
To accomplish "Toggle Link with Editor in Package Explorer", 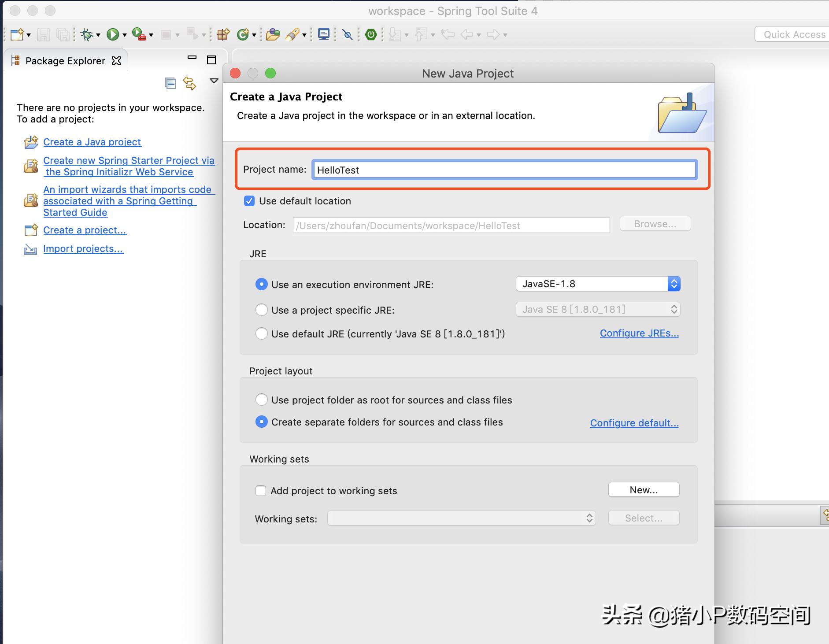I will tap(189, 83).
